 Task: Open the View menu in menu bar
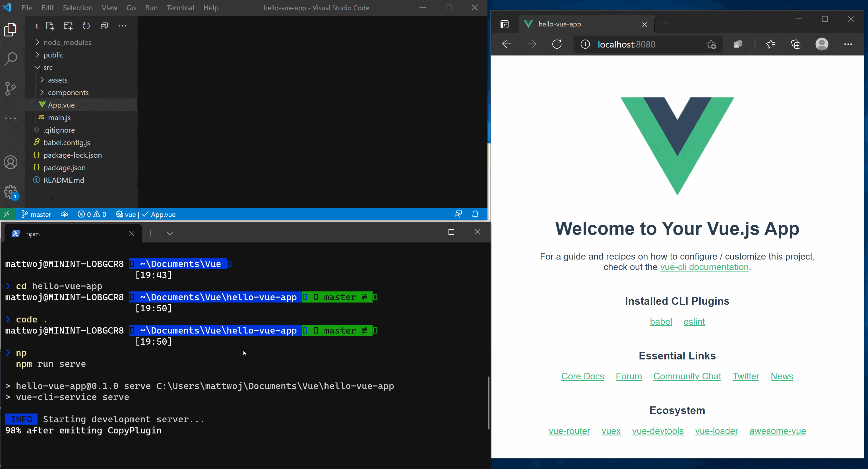pos(109,7)
